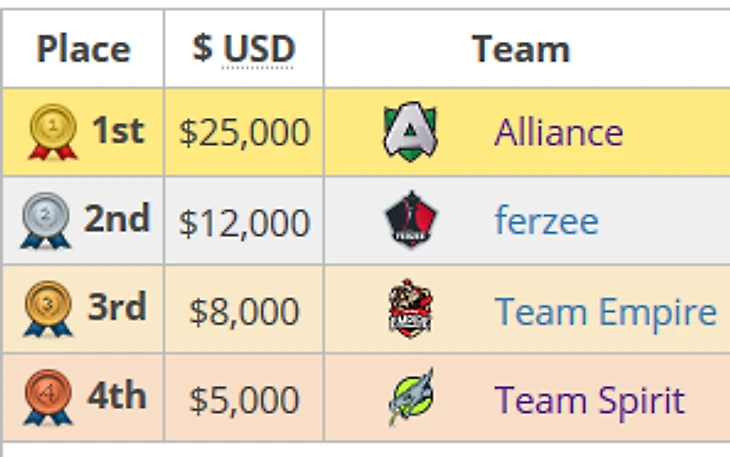
Task: Click the gold 1st place medal icon
Action: tap(52, 133)
